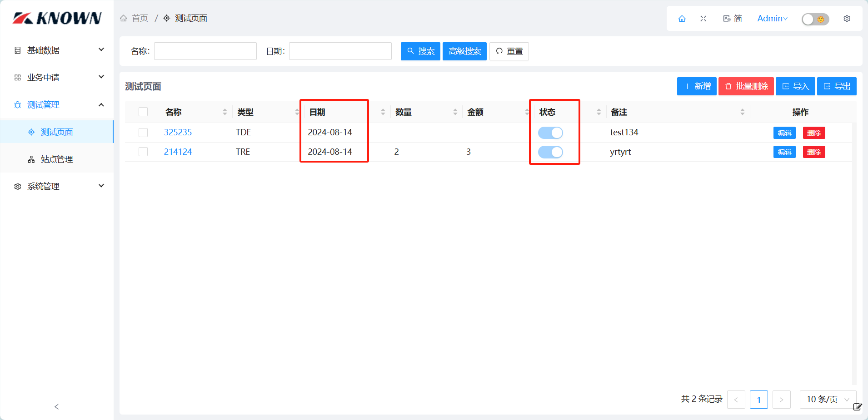Open the 325235 name link
The height and width of the screenshot is (420, 868).
coord(178,132)
